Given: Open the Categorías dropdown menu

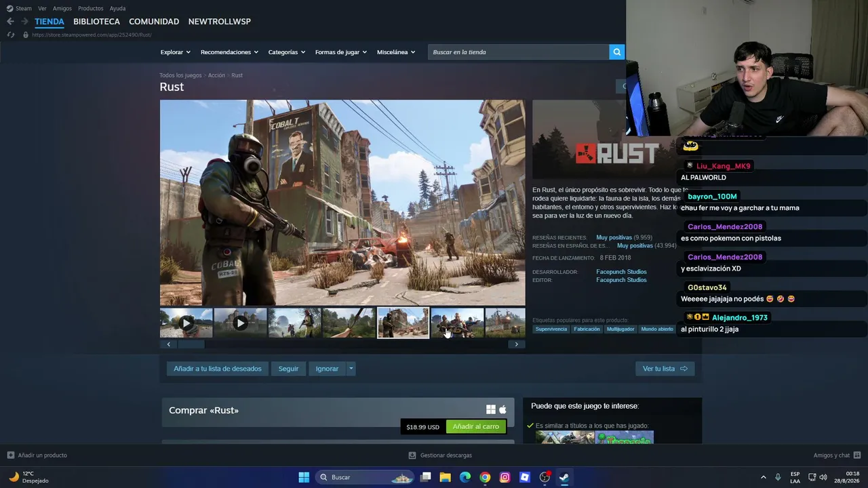Looking at the screenshot, I should pyautogui.click(x=287, y=52).
